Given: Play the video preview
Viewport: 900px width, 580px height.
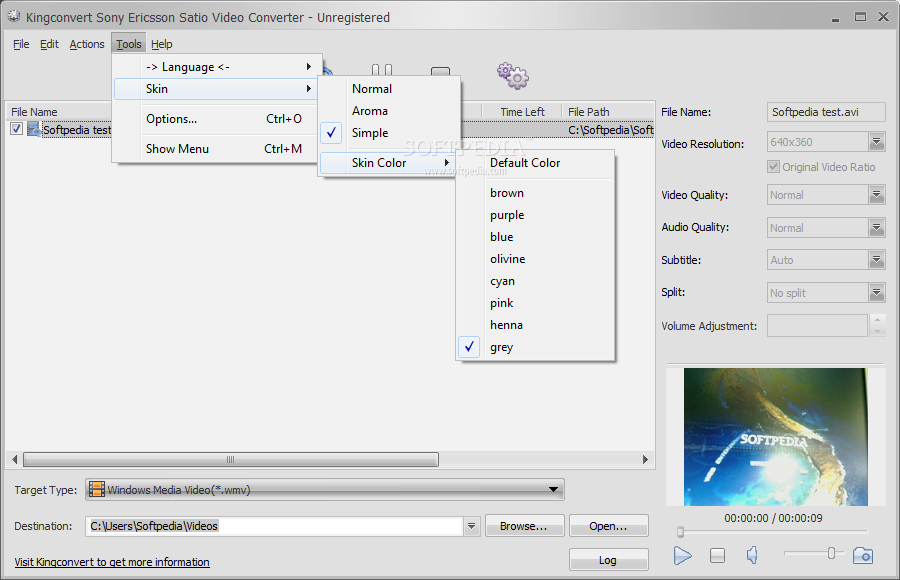Looking at the screenshot, I should click(x=682, y=555).
